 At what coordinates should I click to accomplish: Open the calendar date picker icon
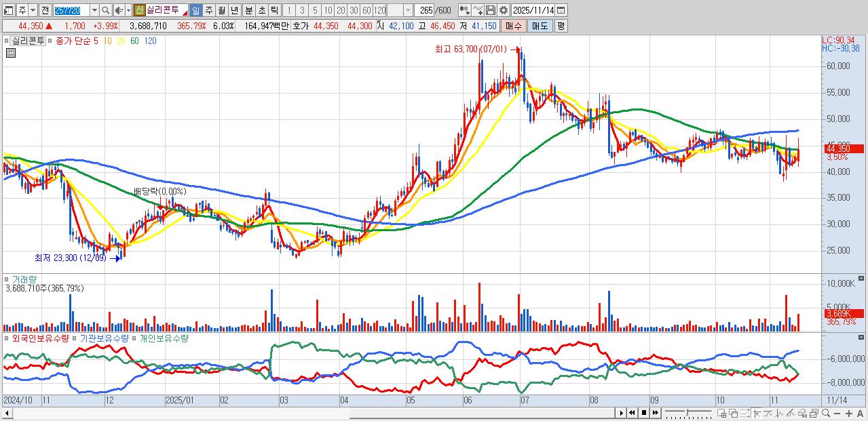tap(561, 10)
